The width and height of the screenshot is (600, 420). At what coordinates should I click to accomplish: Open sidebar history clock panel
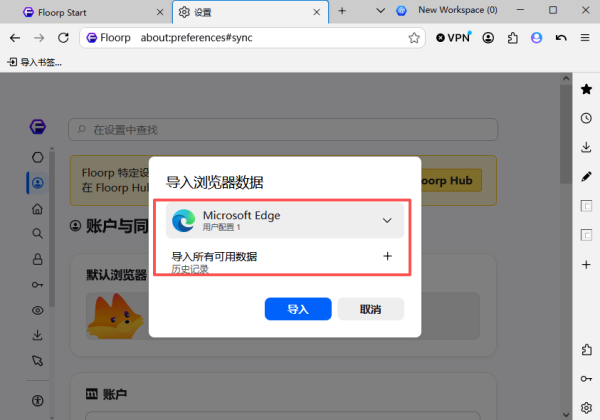coord(586,118)
